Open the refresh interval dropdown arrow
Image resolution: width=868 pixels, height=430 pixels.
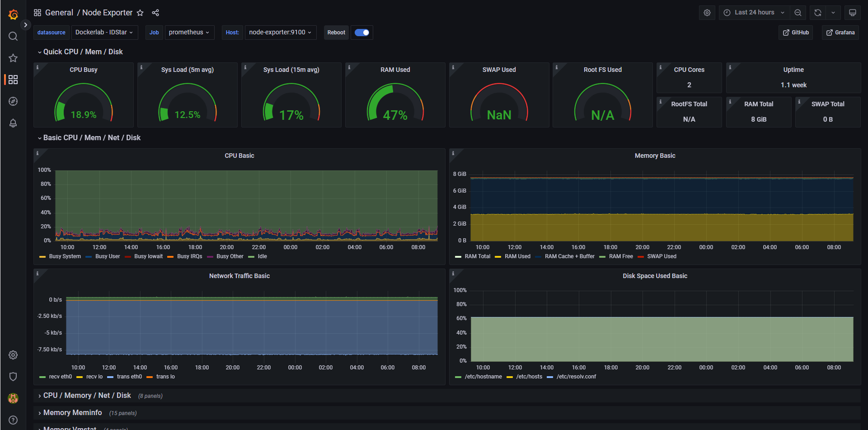[x=833, y=13]
